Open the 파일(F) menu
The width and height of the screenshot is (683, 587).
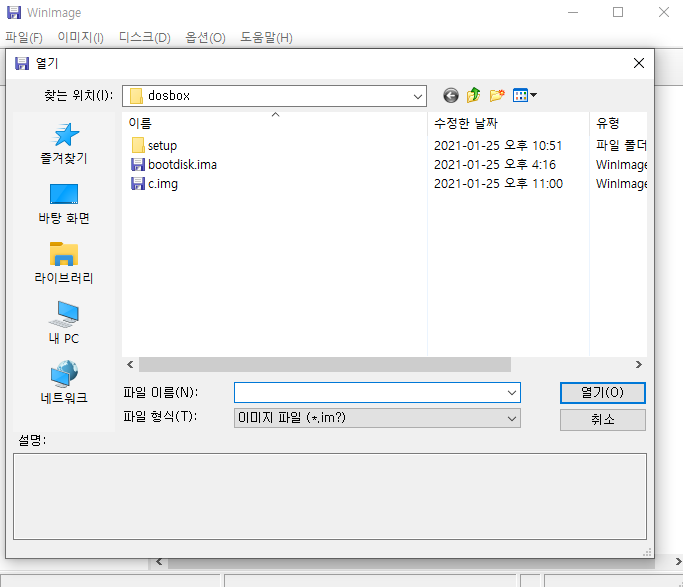click(24, 37)
